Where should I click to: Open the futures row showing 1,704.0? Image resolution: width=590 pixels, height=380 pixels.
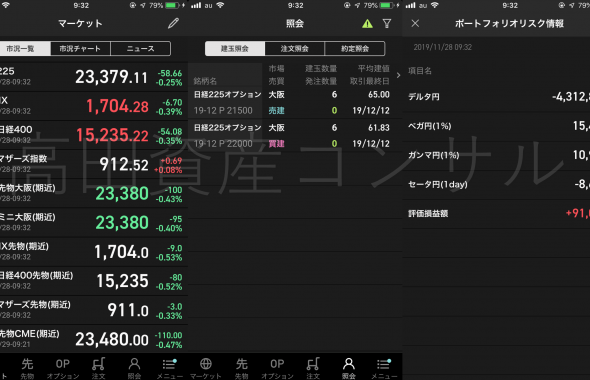click(93, 252)
